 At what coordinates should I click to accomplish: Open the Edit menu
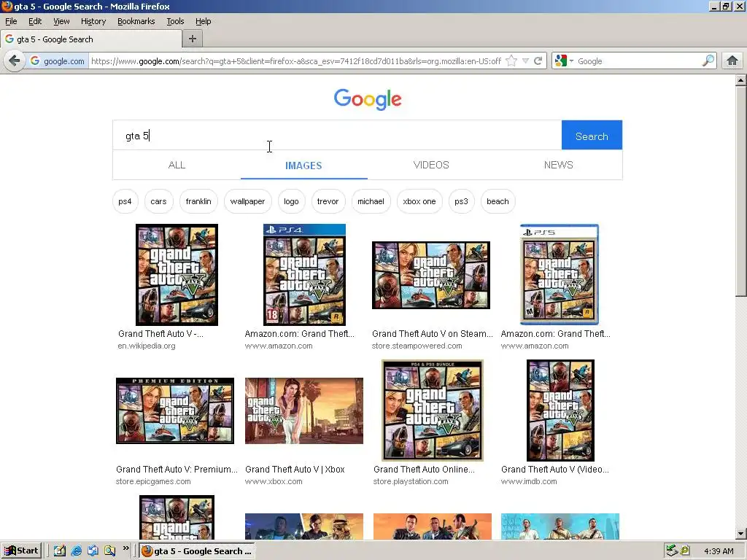[35, 21]
